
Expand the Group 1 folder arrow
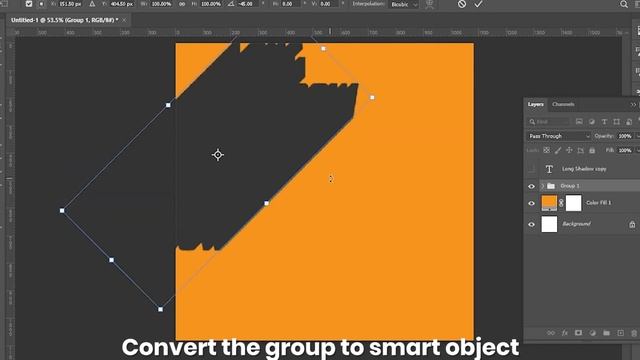[542, 186]
